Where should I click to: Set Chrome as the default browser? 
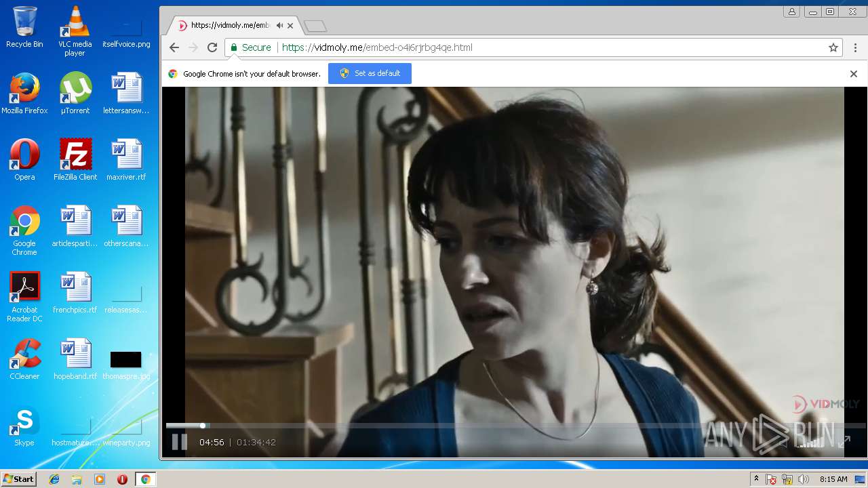370,73
